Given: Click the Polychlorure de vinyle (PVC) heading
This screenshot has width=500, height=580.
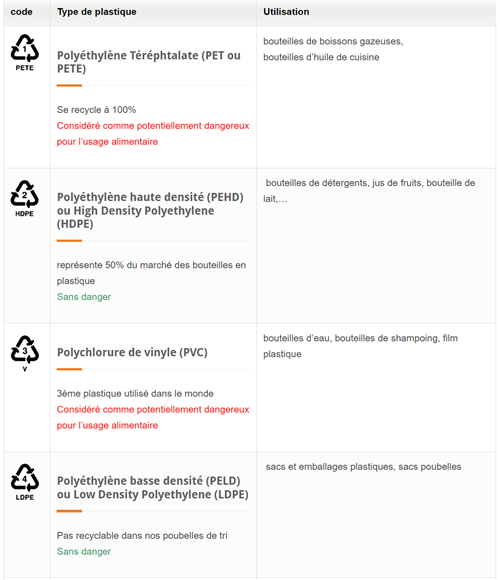Looking at the screenshot, I should [132, 352].
